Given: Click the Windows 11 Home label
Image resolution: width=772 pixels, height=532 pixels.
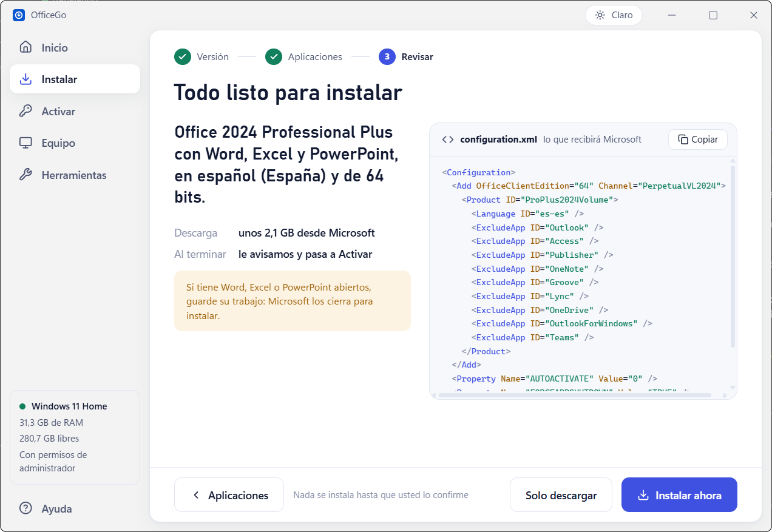Looking at the screenshot, I should (69, 406).
